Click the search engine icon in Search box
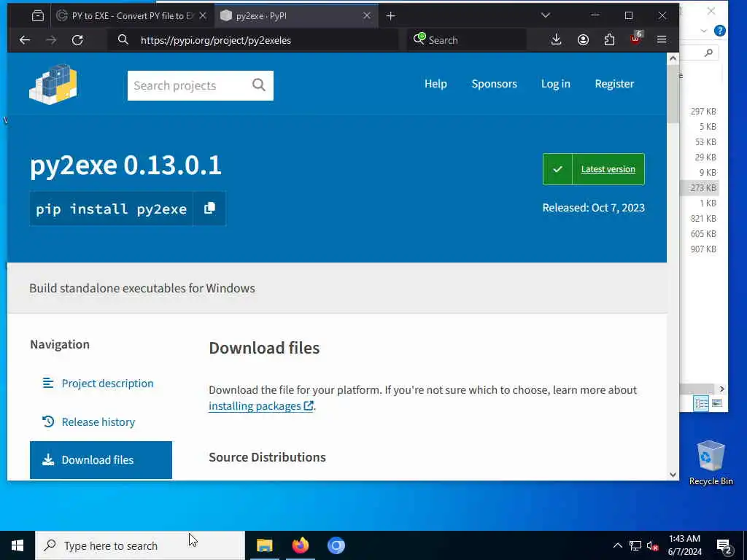This screenshot has width=747, height=560. (x=419, y=39)
